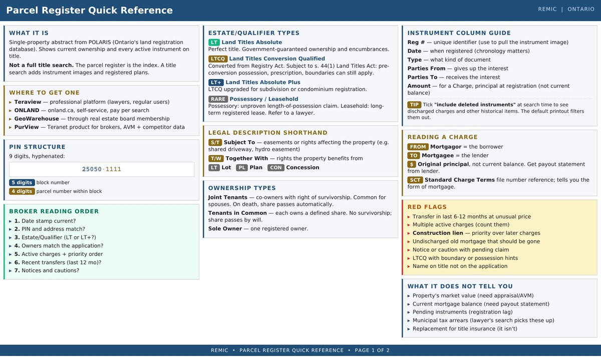Click the "Possessory / Leasehold" heading
Screen dimensions: 601x364
tap(263, 99)
